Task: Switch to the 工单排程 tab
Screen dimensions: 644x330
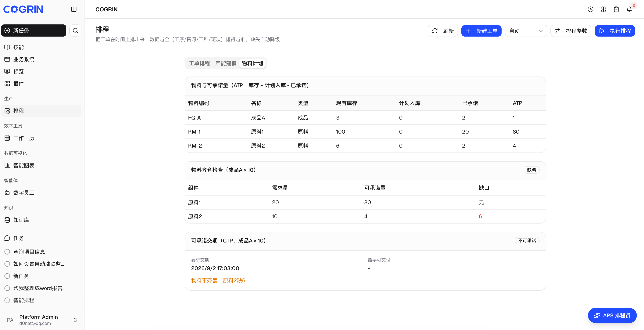Action: (x=199, y=63)
